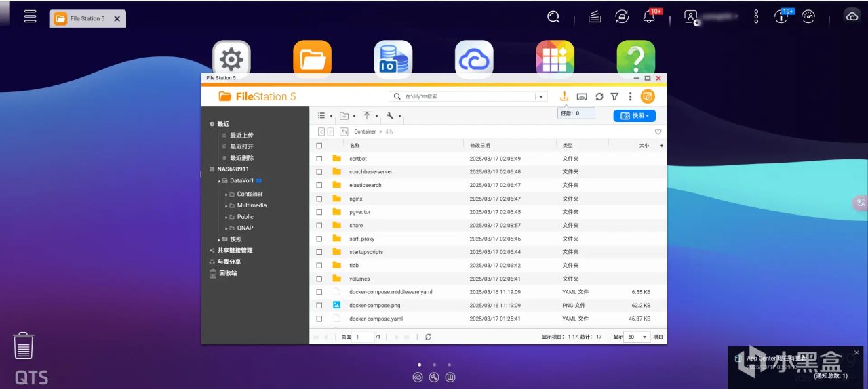
Task: Select 最近删除 in sidebar
Action: coord(241,158)
